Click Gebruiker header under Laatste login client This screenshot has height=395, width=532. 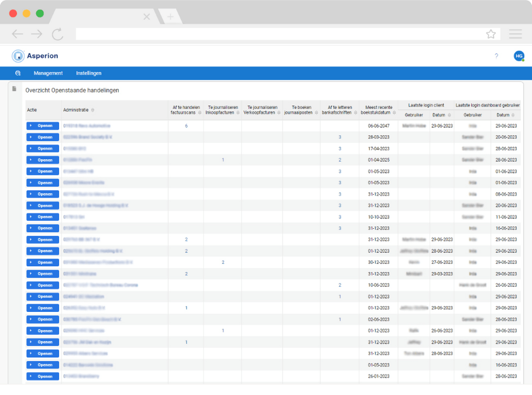[414, 115]
